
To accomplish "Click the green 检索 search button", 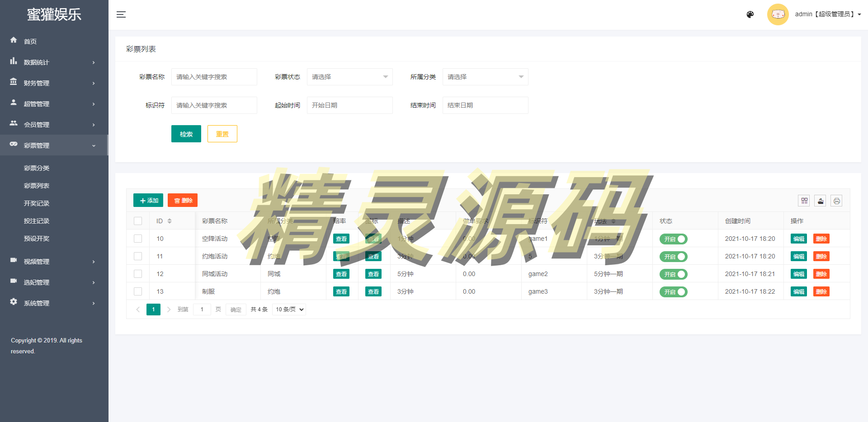I will point(186,134).
